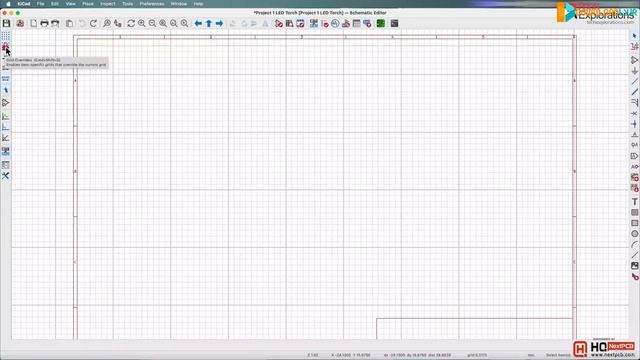Zoom out using the minus magnifier

pyautogui.click(x=152, y=23)
